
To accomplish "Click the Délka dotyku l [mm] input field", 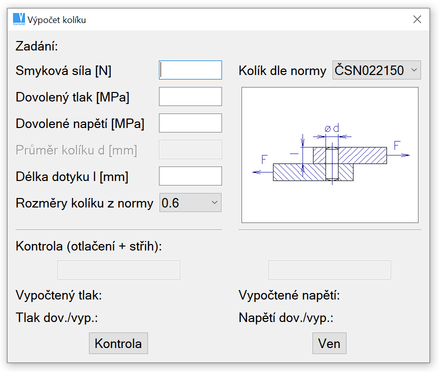I will (x=190, y=176).
